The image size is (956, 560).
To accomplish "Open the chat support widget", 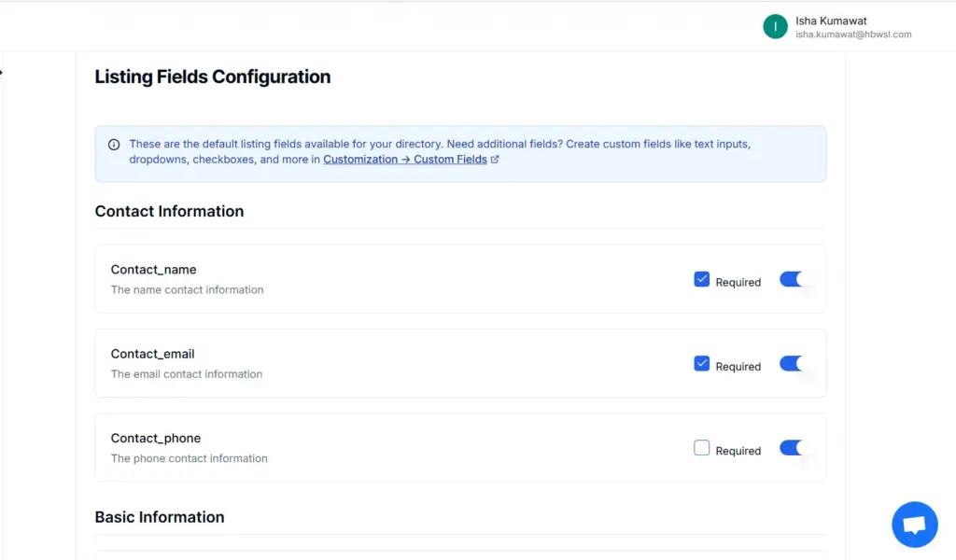I will [914, 525].
